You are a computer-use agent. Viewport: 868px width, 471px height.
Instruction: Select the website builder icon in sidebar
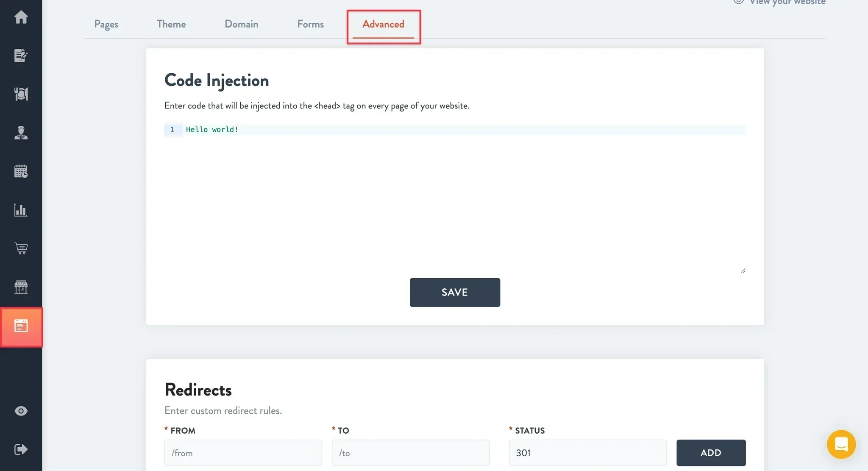tap(21, 327)
